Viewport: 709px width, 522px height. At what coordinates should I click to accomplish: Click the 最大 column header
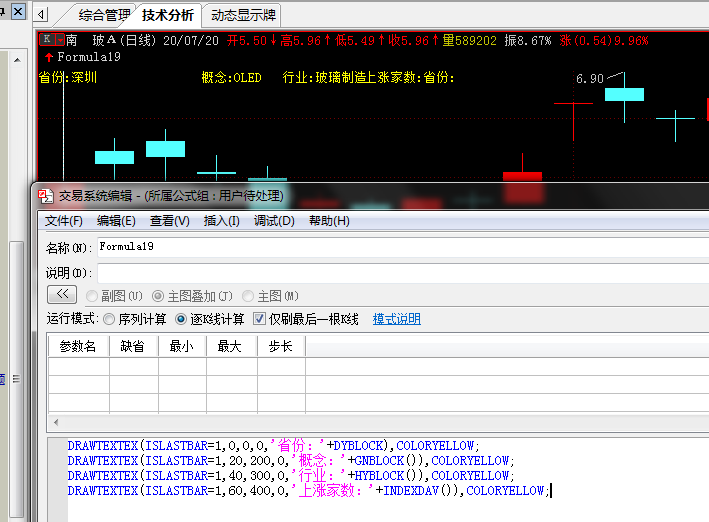(x=232, y=346)
